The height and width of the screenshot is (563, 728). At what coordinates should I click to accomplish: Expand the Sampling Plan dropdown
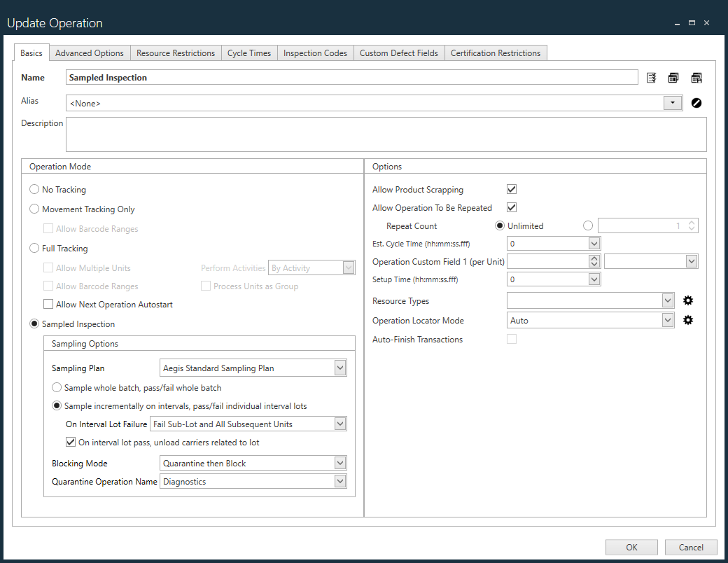[340, 368]
